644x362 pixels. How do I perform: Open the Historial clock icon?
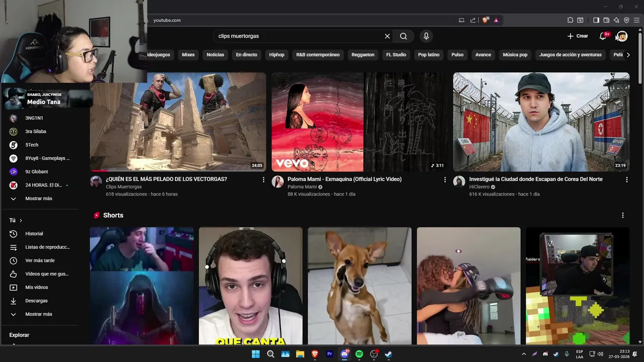[14, 234]
